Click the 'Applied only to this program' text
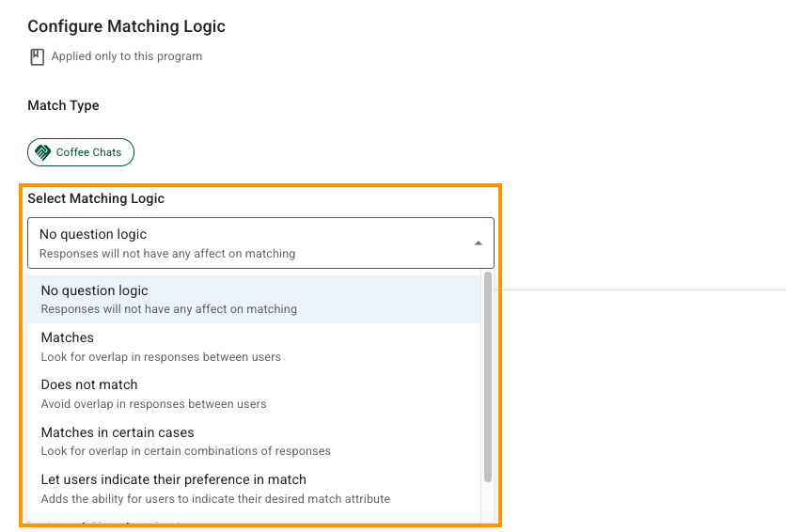Viewport: 786px width, 532px height. click(127, 56)
